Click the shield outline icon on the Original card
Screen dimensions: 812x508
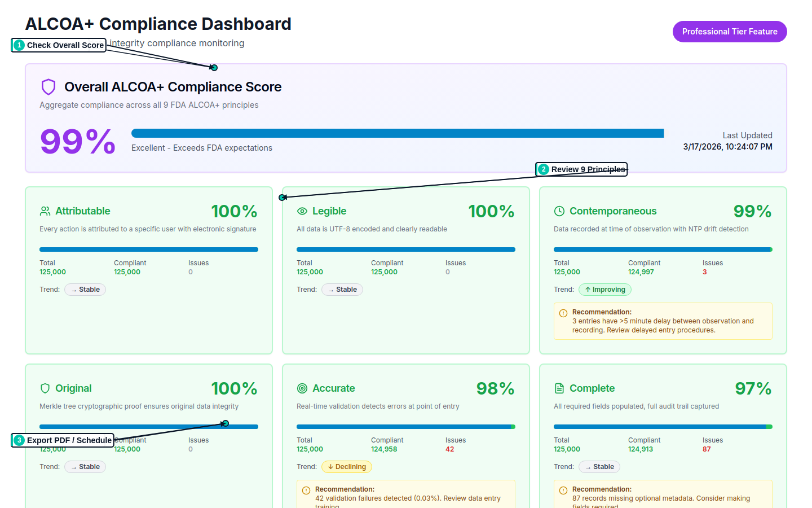click(x=45, y=388)
